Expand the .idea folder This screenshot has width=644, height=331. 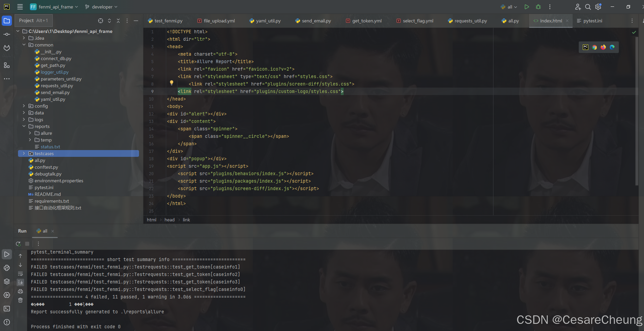(x=24, y=38)
